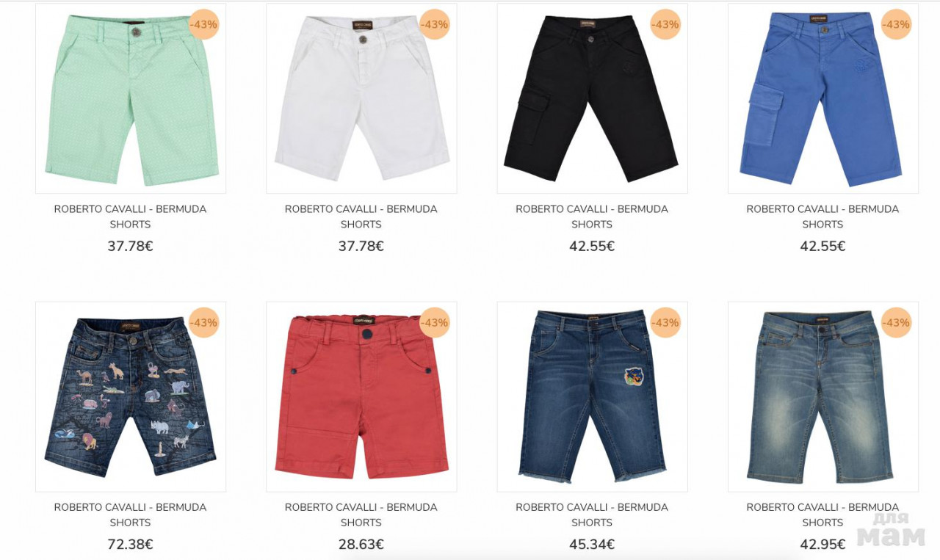Click the 45.34€ price label
Screen dimensions: 940x560
coord(592,545)
